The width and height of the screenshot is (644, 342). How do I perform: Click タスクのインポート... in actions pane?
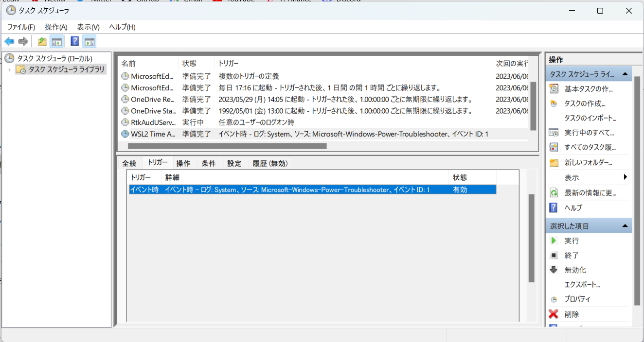point(590,118)
